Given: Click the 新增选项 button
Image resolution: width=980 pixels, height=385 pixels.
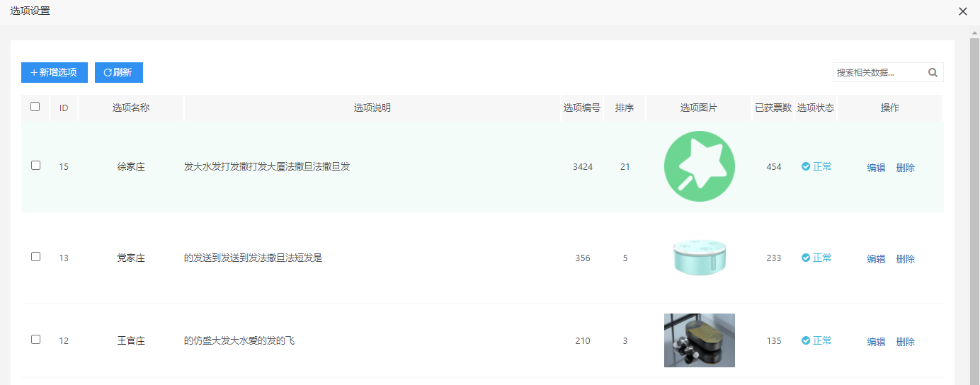Looking at the screenshot, I should pos(55,72).
